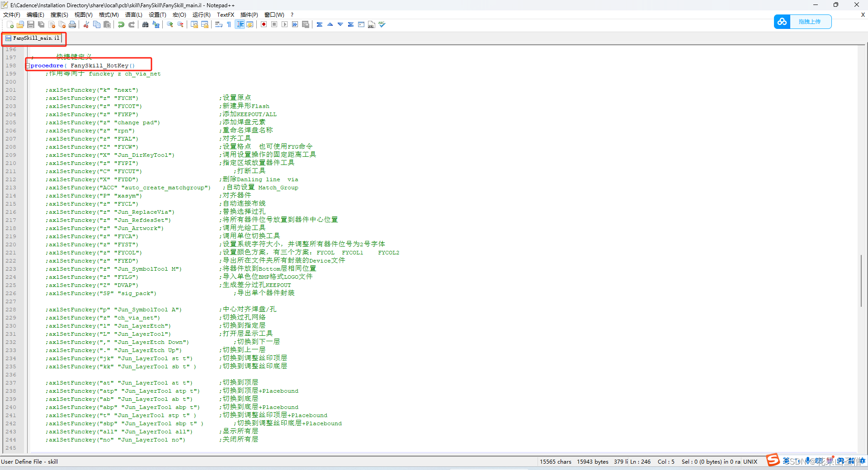
Task: Click the Close All toolbar icon
Action: pyautogui.click(x=62, y=24)
